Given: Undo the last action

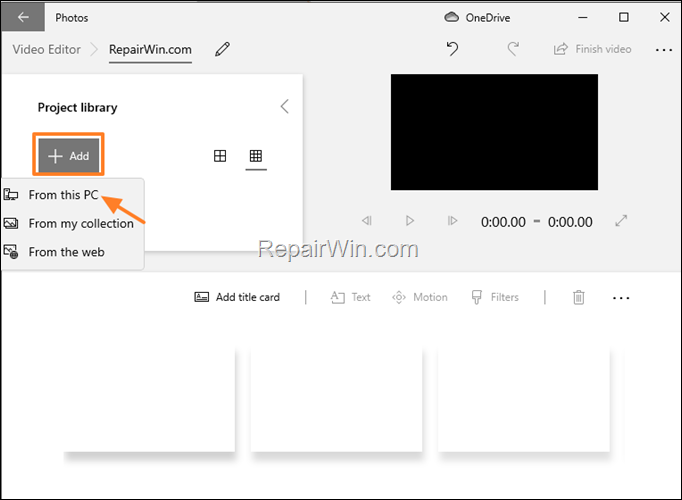Looking at the screenshot, I should pyautogui.click(x=452, y=49).
